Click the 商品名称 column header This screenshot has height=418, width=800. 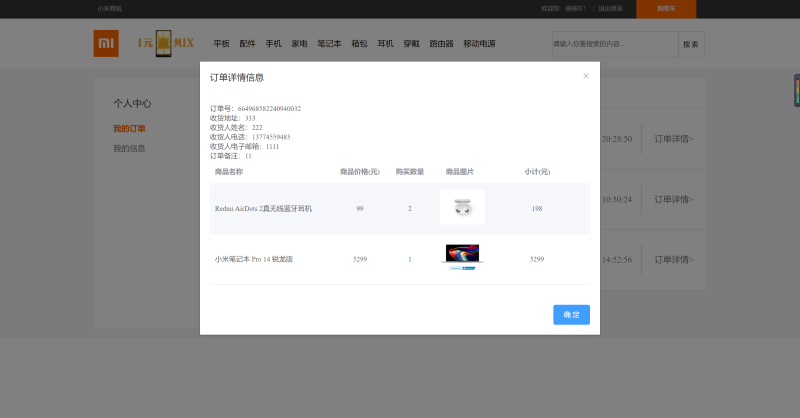pos(229,172)
